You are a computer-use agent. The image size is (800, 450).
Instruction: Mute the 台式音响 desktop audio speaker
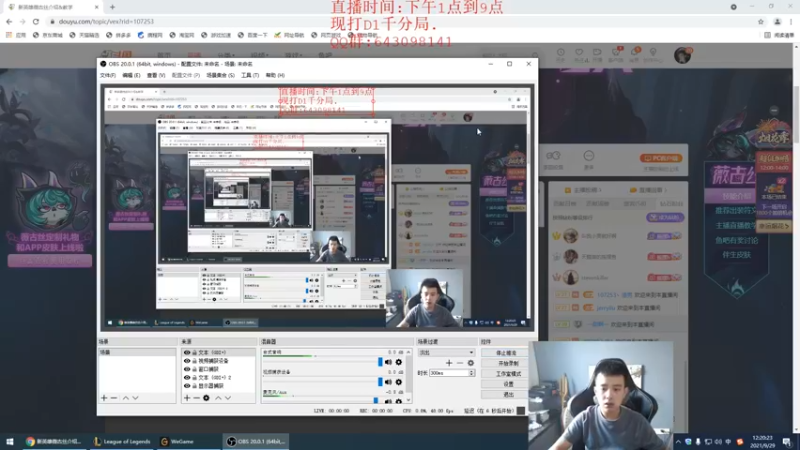tap(388, 362)
